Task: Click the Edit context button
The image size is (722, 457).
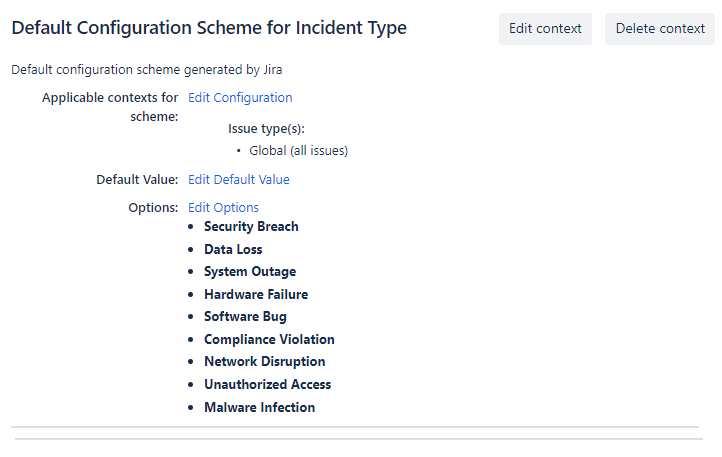Action: click(545, 29)
